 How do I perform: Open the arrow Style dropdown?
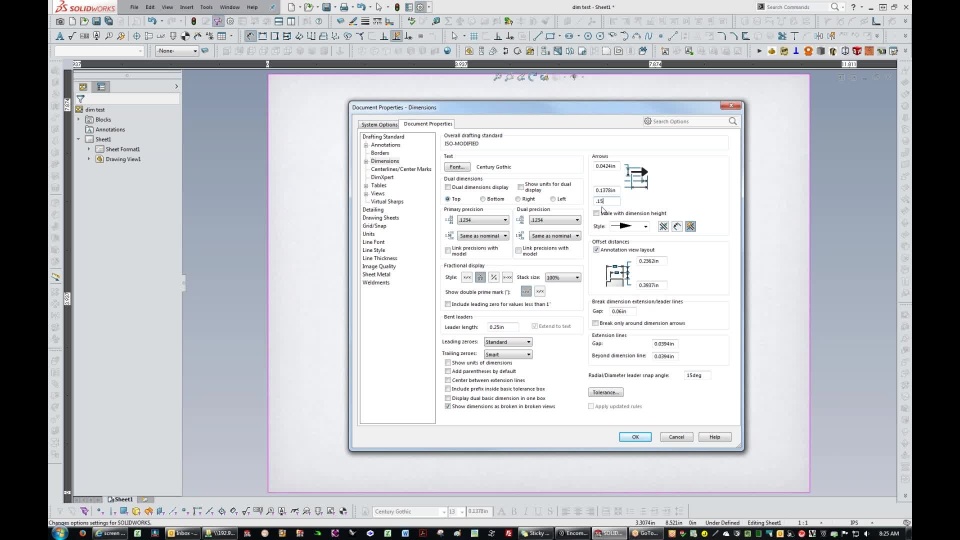tap(628, 227)
